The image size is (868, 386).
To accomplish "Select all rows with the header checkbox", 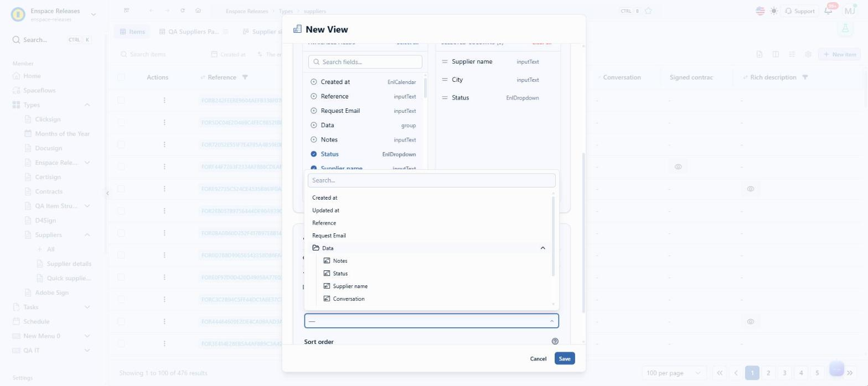I will [121, 77].
